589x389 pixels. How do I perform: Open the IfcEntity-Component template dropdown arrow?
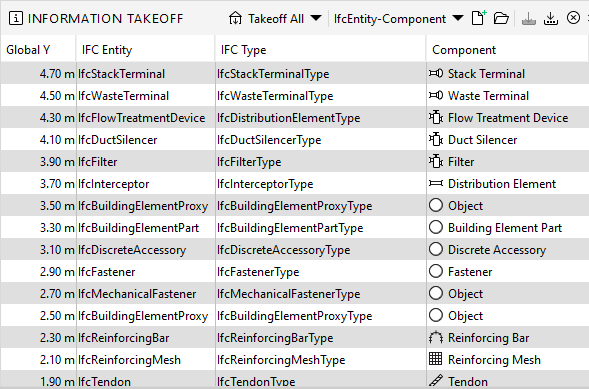pos(458,18)
